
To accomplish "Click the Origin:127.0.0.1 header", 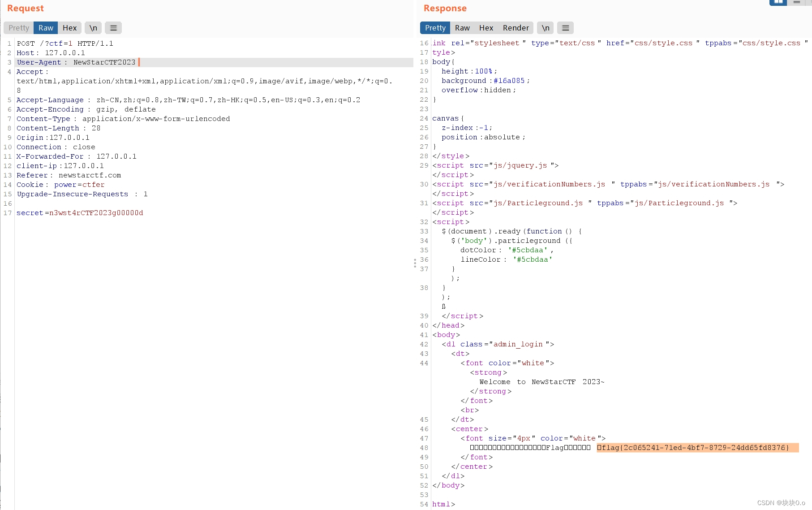I will 53,138.
